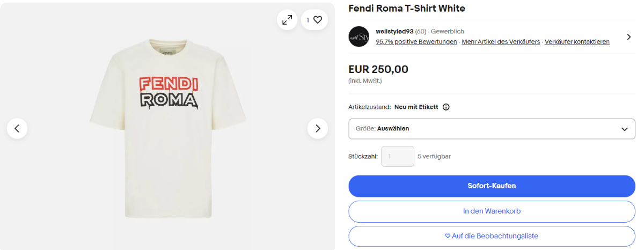Click the Neu mit Etikett condition text
The height and width of the screenshot is (250, 644).
click(x=416, y=107)
